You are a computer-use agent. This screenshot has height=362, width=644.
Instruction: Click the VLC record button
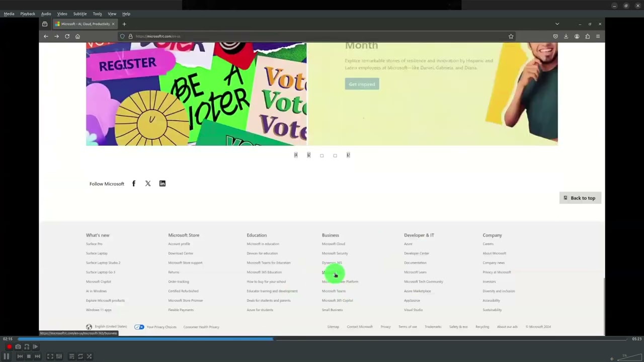point(9,346)
